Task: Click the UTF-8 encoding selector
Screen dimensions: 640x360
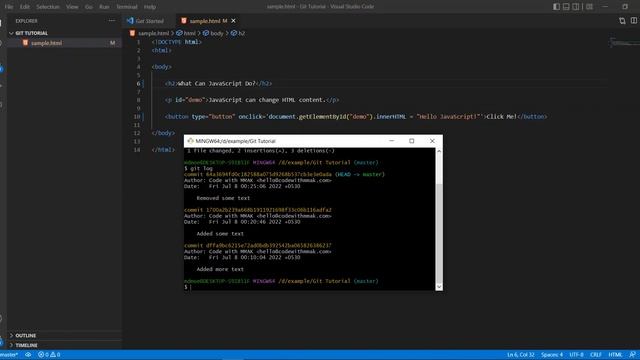Action: point(576,355)
